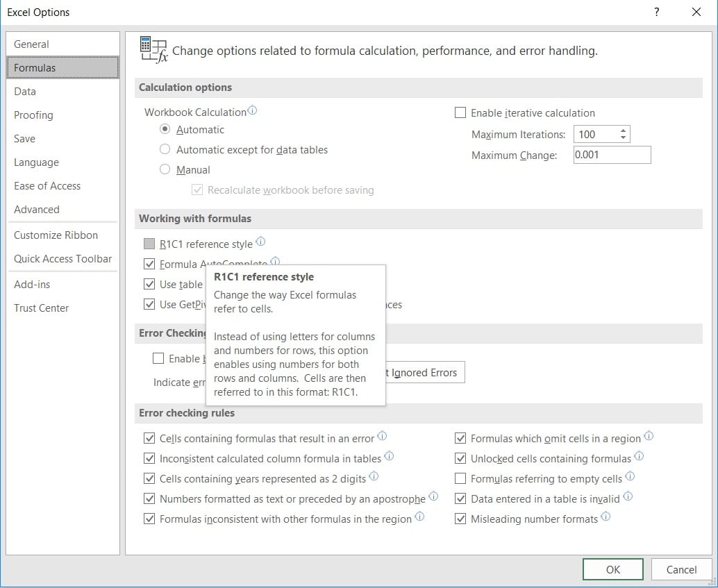Click the Workbook Calculation info icon

[x=252, y=110]
